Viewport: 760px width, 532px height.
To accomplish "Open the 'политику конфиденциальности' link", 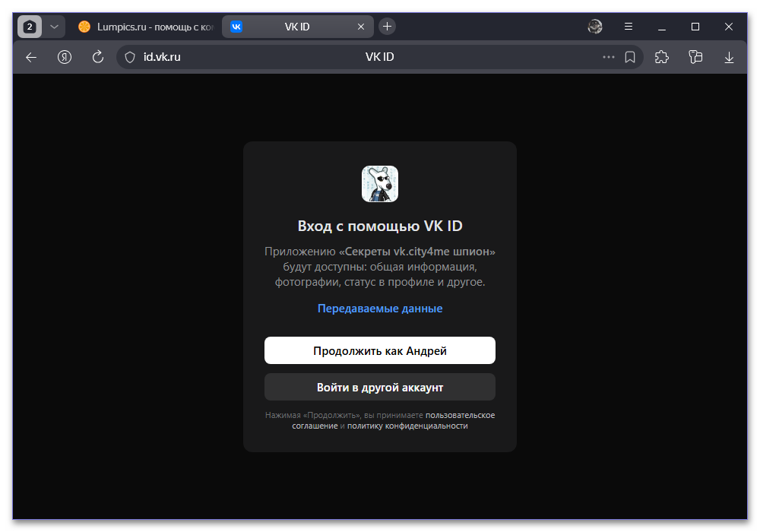I will [407, 426].
